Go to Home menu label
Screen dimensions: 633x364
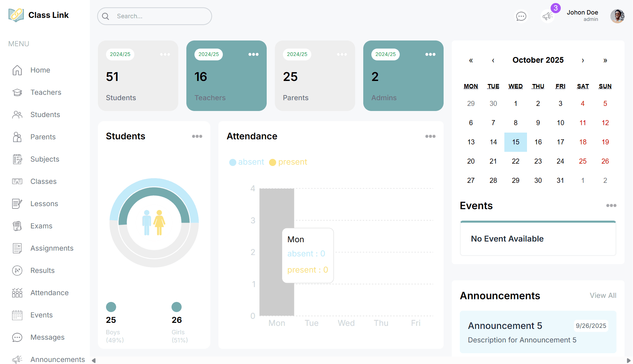pos(40,70)
